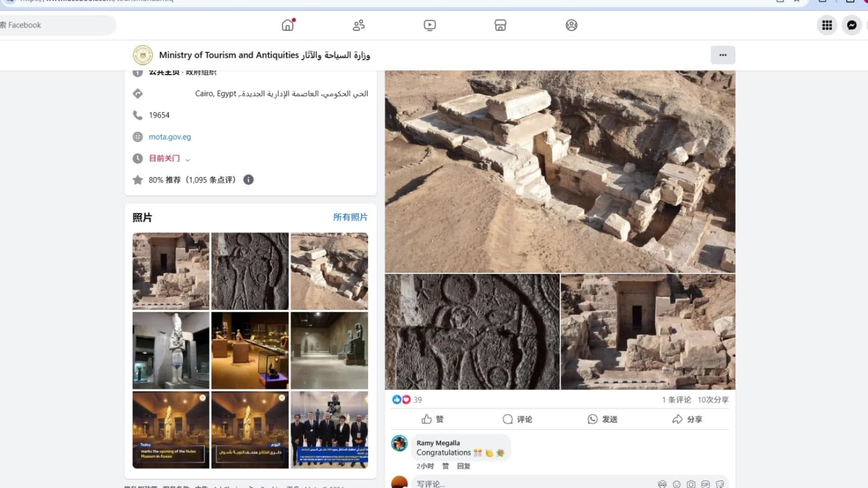This screenshot has width=868, height=488.
Task: Select the Friends icon in top navigation
Action: click(x=359, y=25)
